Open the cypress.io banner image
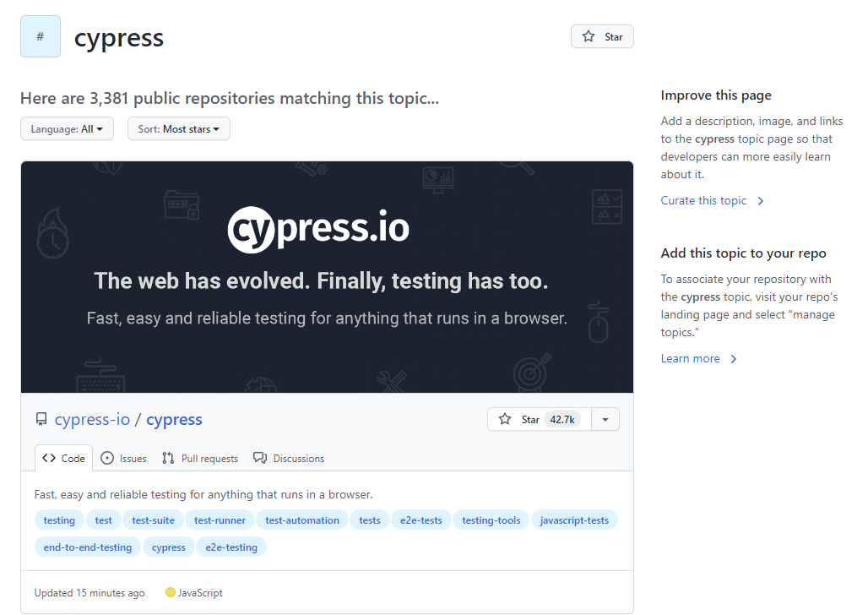 327,277
